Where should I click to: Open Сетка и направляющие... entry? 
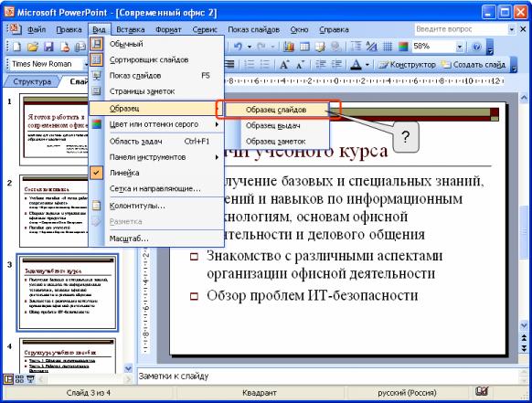[156, 188]
